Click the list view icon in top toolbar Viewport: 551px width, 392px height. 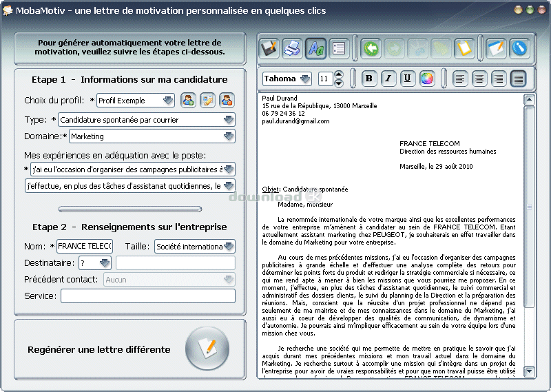tap(339, 48)
